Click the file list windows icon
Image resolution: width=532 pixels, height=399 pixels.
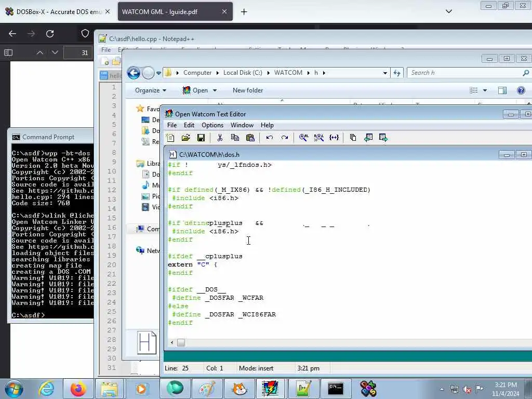click(x=353, y=137)
